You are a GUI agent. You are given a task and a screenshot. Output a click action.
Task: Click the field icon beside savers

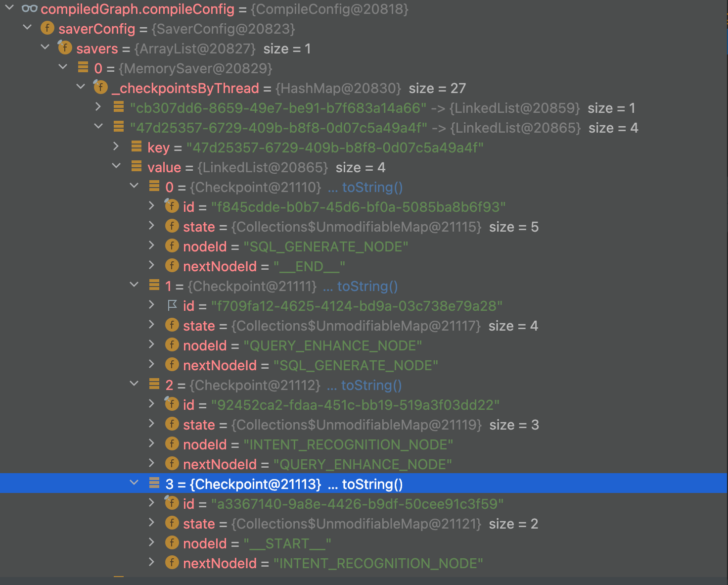click(x=65, y=48)
